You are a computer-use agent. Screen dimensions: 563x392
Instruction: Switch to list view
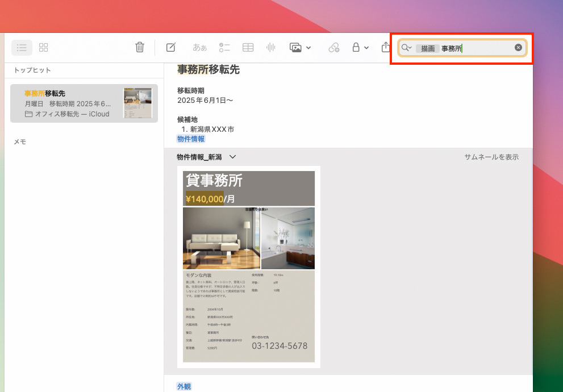tap(22, 47)
